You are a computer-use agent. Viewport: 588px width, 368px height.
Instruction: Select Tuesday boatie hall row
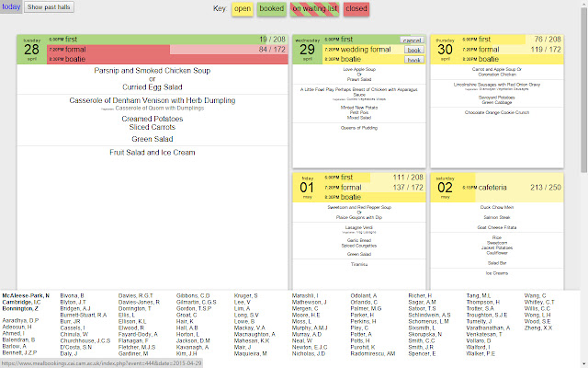point(167,59)
